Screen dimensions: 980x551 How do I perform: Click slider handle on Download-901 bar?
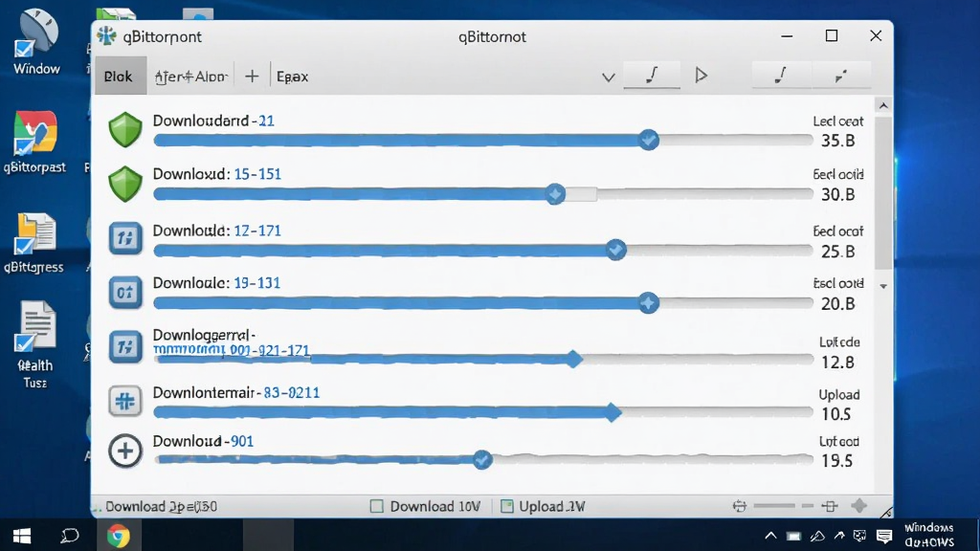(x=482, y=460)
